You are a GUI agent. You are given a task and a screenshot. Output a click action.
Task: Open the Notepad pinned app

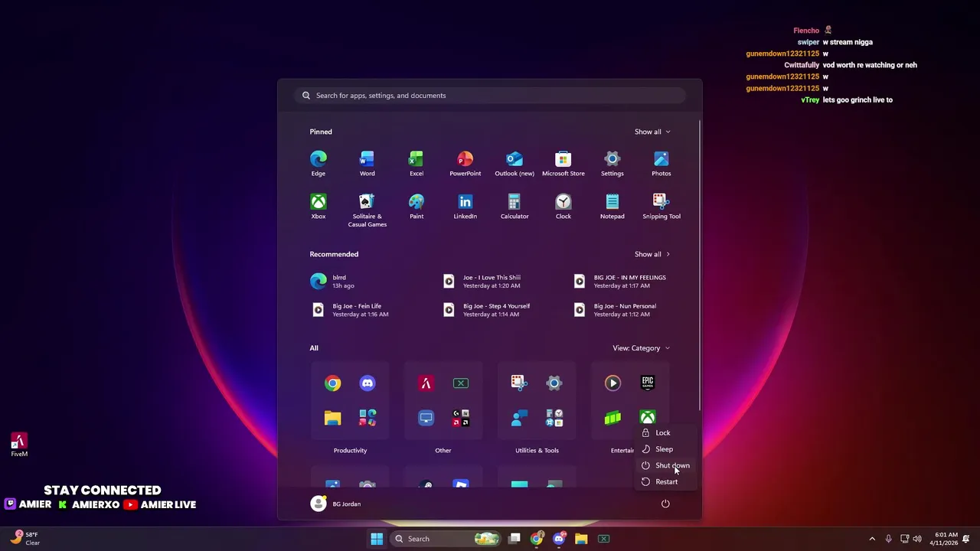612,206
